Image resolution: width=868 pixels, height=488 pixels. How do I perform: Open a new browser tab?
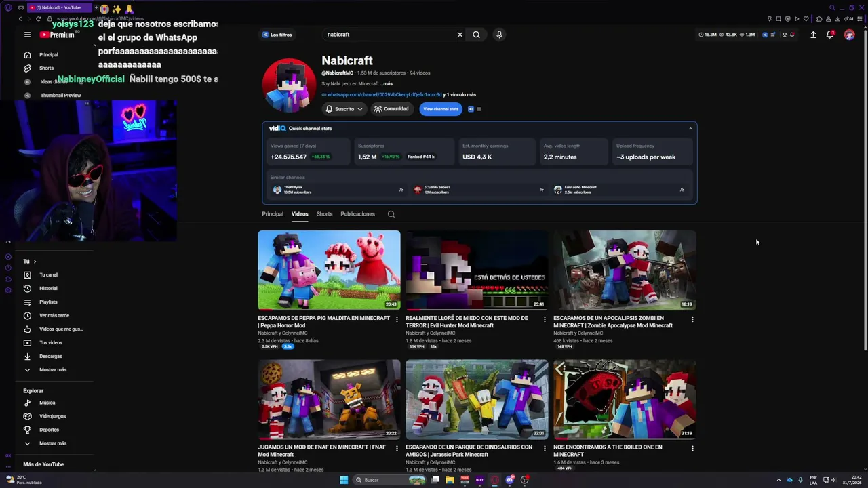[96, 7]
